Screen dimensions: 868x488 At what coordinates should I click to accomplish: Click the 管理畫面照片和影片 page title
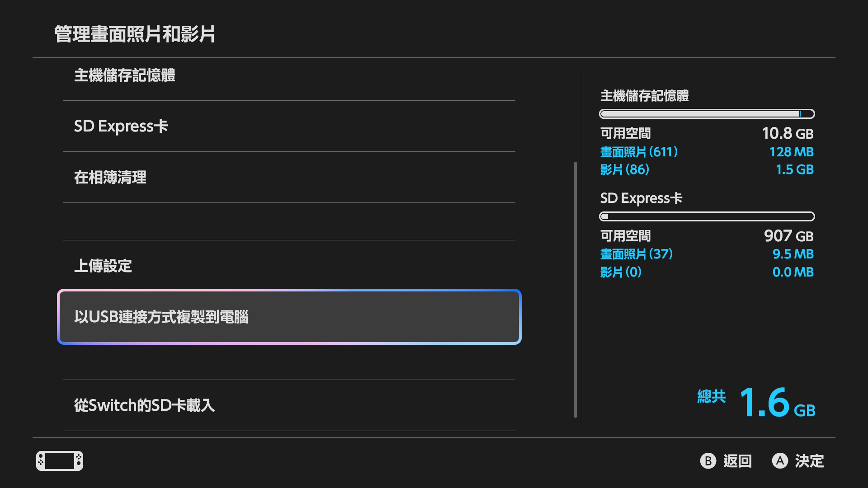[x=135, y=34]
